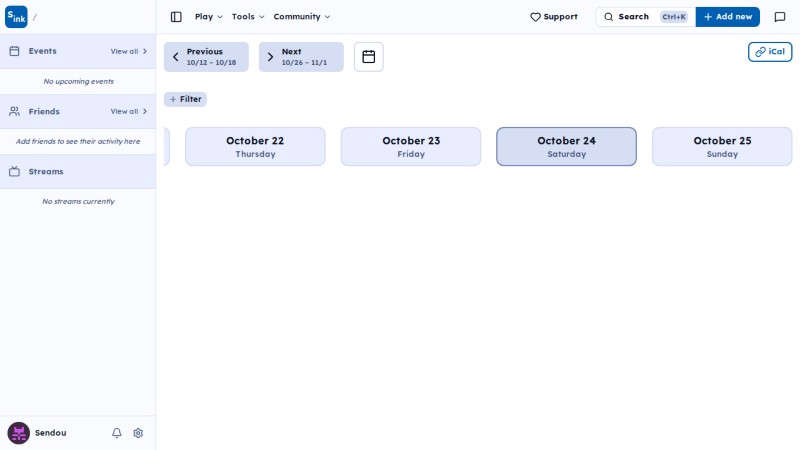Open the calendar date picker icon
Viewport: 800px width, 450px height.
[368, 57]
